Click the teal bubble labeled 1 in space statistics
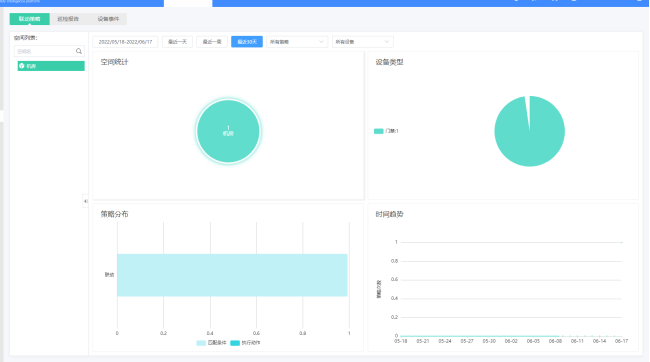This screenshot has height=362, width=650. (228, 131)
